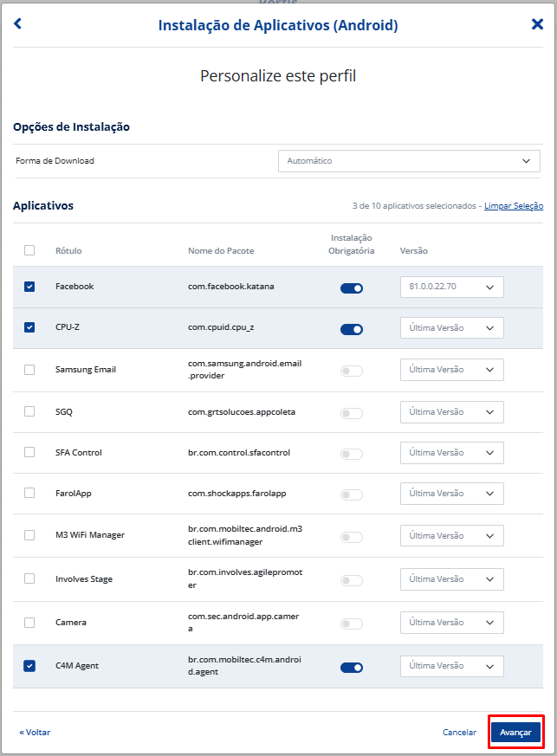Click the Facebook label text
Viewport: 557px width, 756px height.
[x=74, y=287]
